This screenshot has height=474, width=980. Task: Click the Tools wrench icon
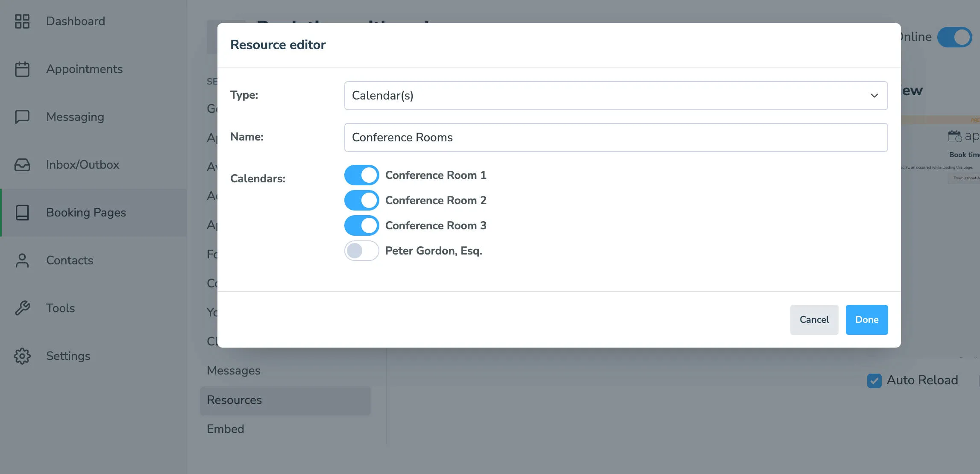coord(22,308)
